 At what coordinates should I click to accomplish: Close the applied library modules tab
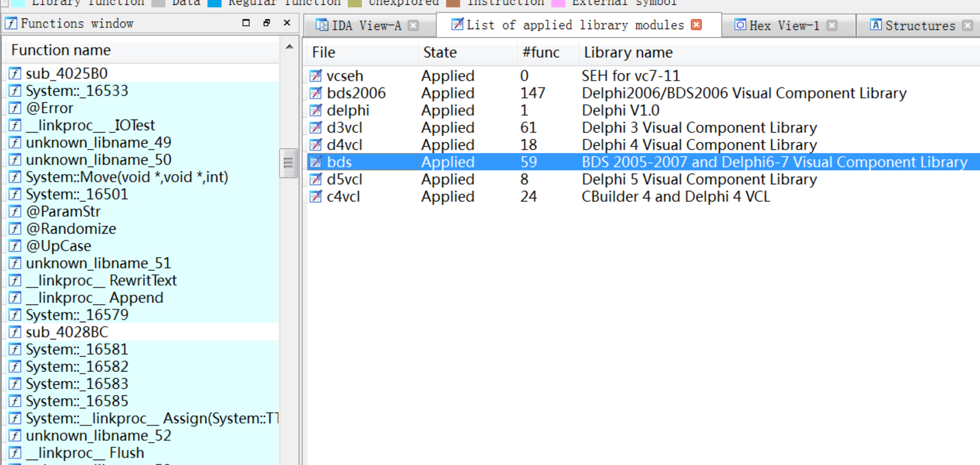pos(696,24)
